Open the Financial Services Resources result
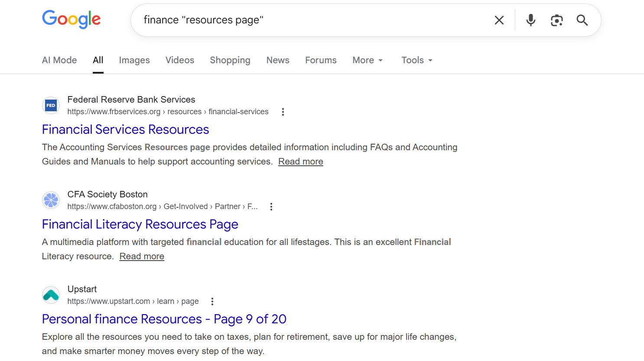 [x=125, y=129]
